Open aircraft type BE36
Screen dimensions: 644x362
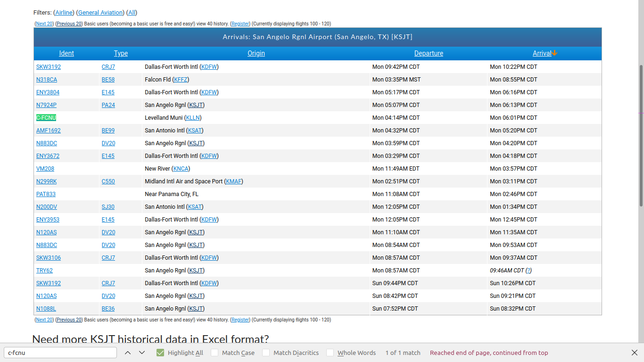pyautogui.click(x=108, y=309)
